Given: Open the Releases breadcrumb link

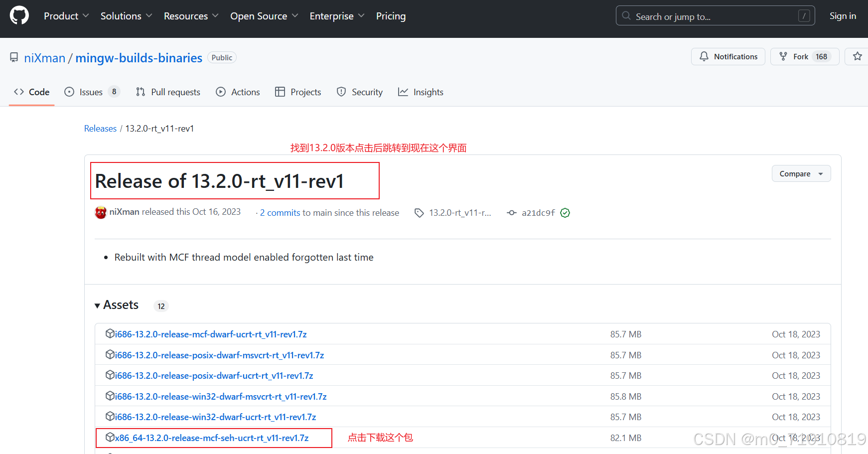Looking at the screenshot, I should [100, 128].
